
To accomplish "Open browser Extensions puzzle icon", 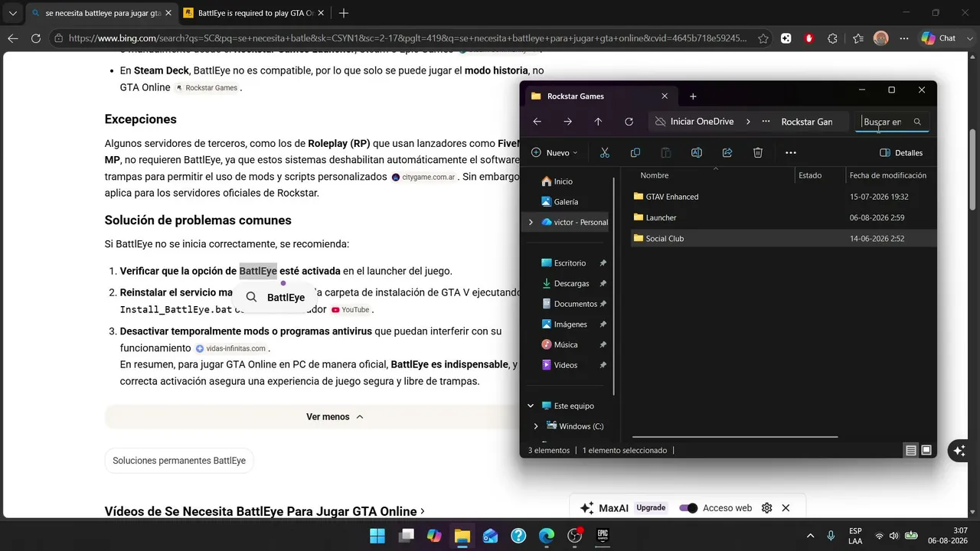I will point(833,38).
